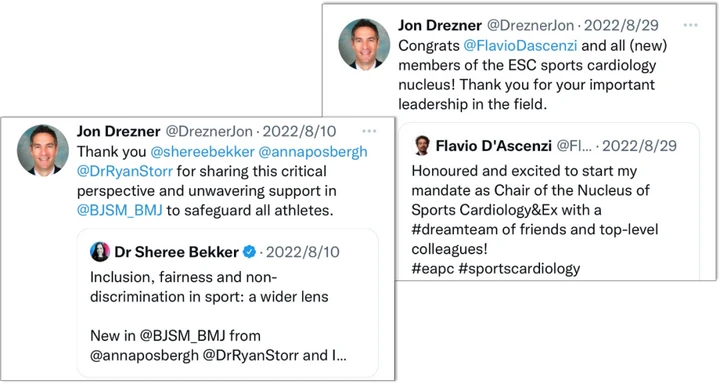Click the @DreznerJon handle on the 8/29 tweet
Image resolution: width=720 pixels, height=383 pixels.
pos(530,25)
